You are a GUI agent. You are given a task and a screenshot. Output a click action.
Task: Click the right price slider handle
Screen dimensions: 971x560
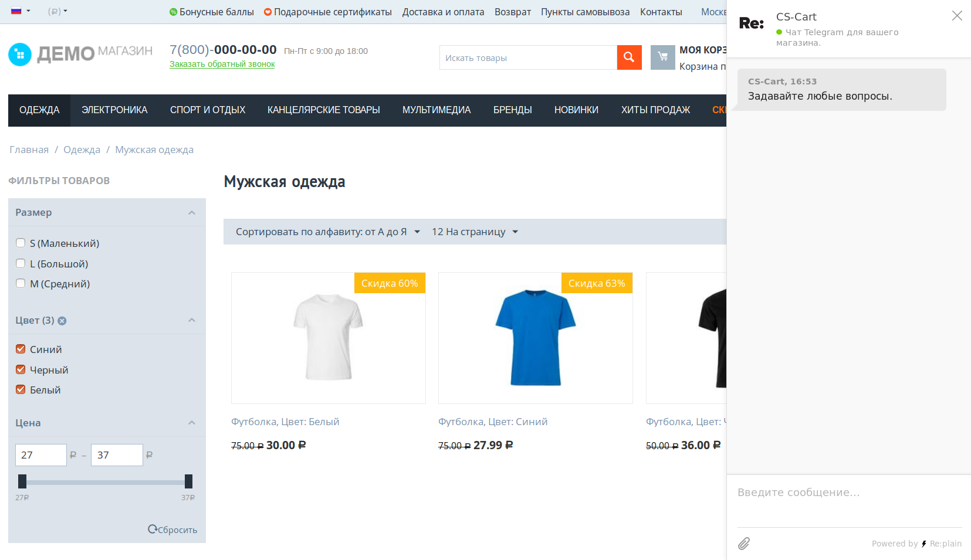point(188,481)
